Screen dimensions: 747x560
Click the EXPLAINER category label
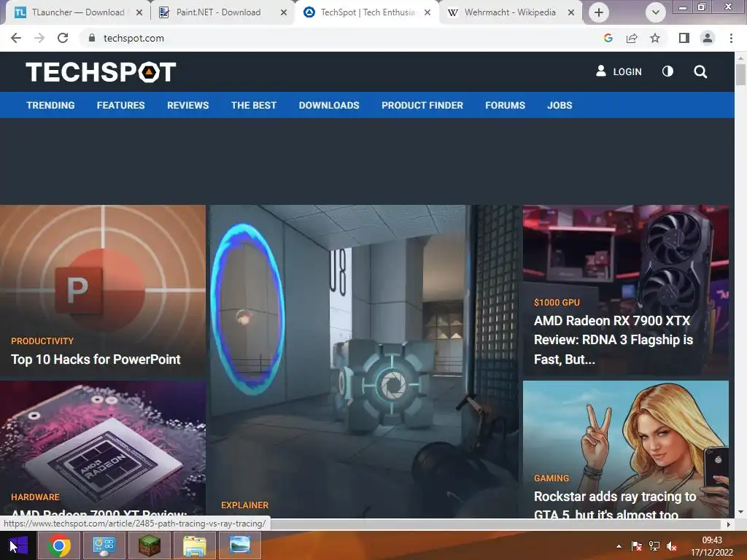pyautogui.click(x=245, y=505)
